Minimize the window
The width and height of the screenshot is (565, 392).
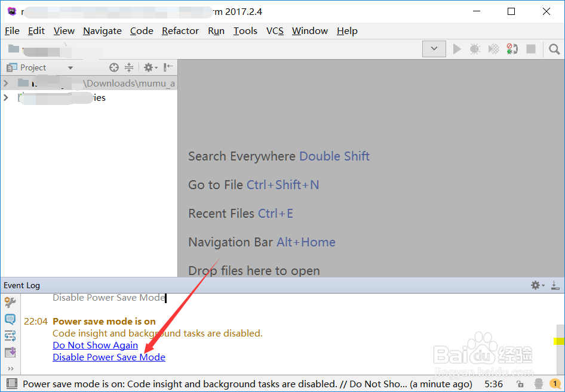coord(477,11)
